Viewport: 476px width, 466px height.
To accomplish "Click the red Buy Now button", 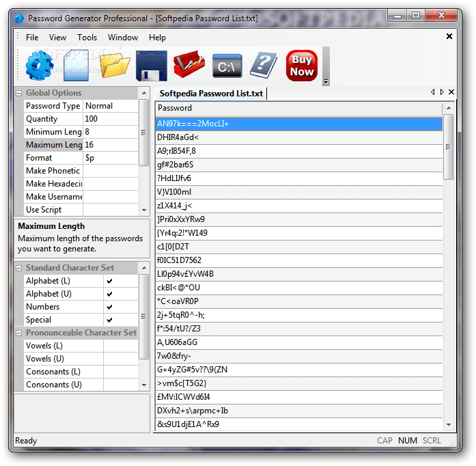I will [x=301, y=66].
